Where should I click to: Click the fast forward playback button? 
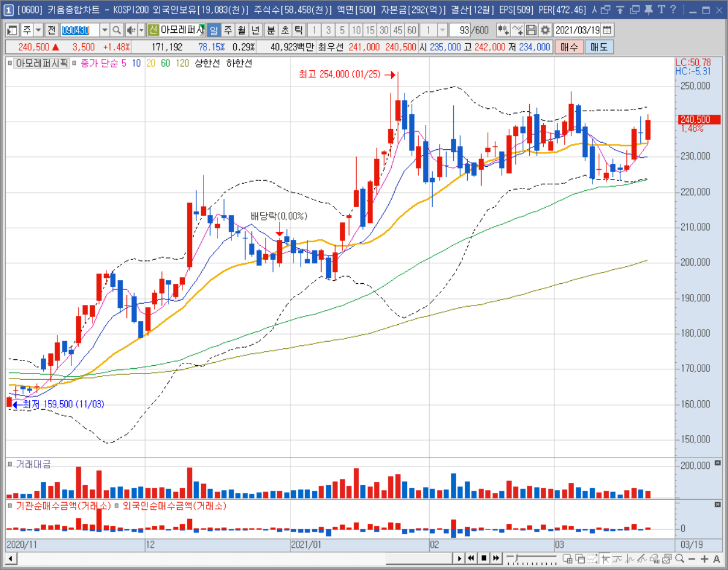point(496,558)
